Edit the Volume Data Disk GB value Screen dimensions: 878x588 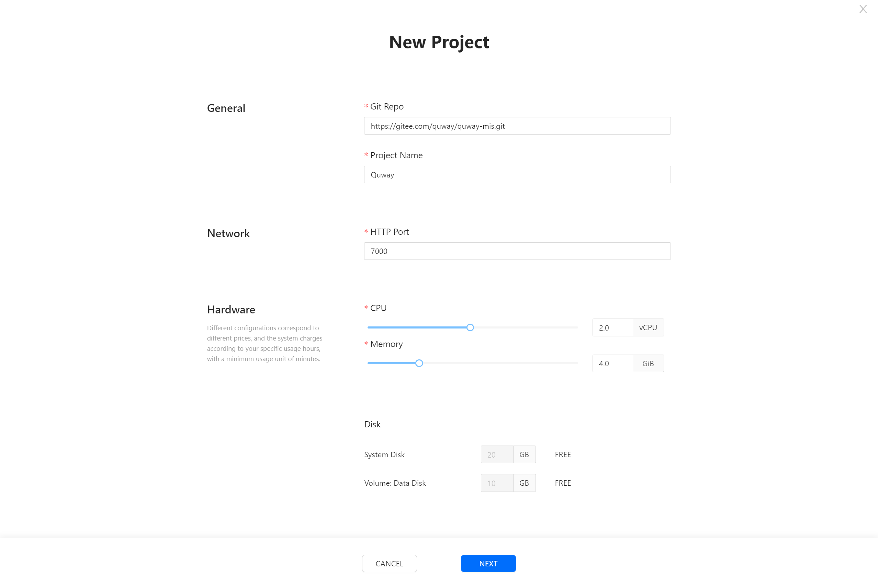pyautogui.click(x=496, y=482)
